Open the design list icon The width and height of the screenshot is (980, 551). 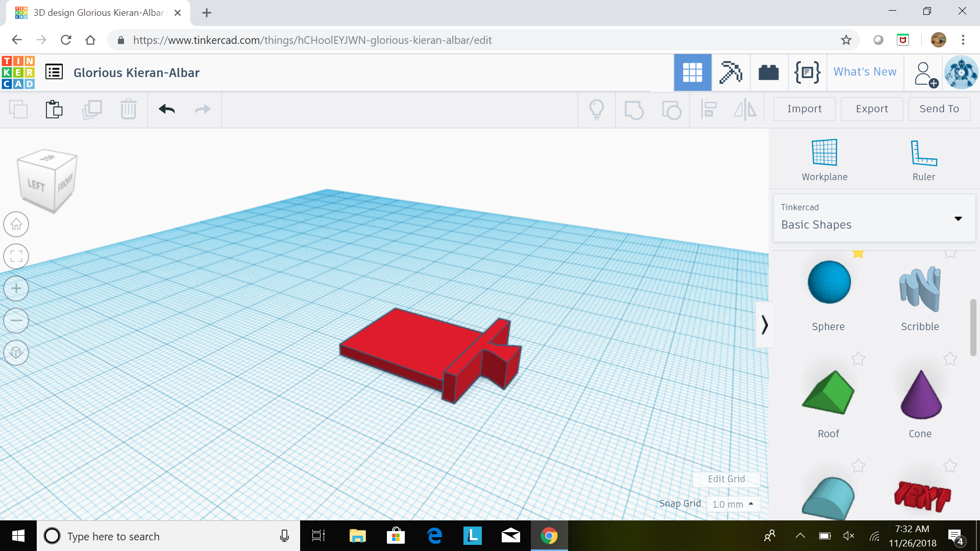54,72
